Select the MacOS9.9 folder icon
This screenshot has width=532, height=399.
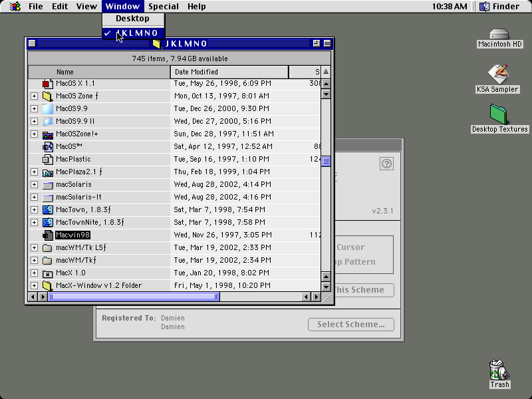(47, 108)
